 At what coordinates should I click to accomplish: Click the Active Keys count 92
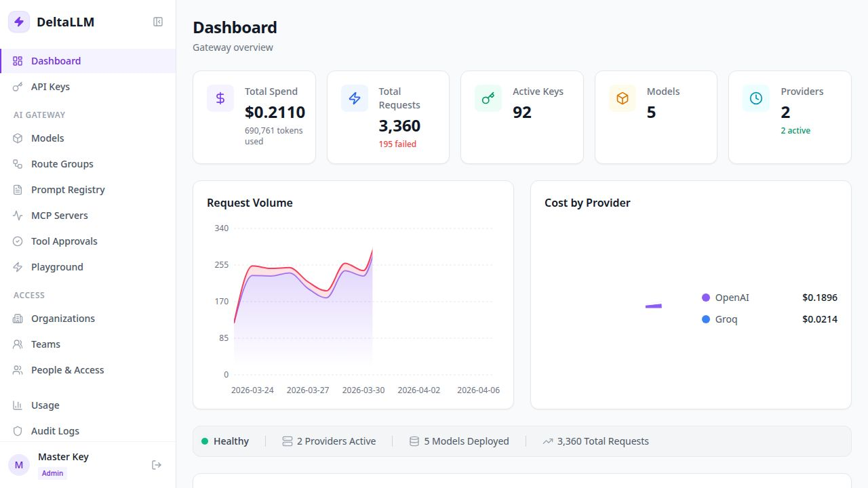522,112
